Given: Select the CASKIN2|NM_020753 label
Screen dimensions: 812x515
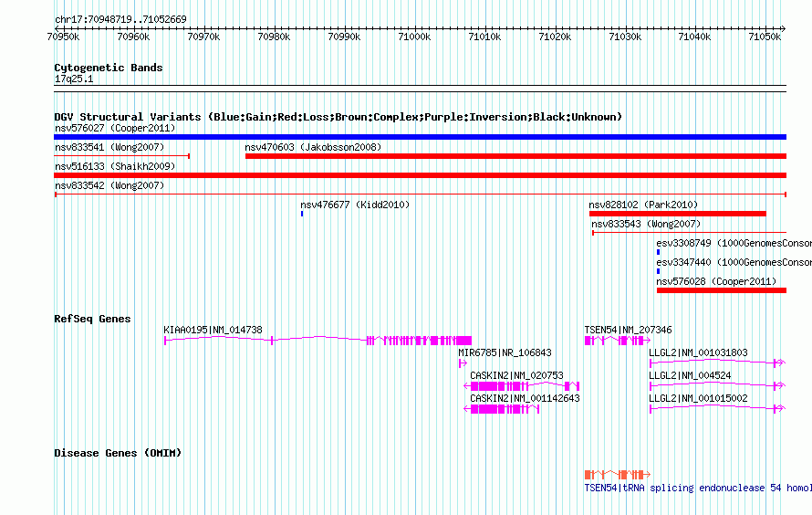Looking at the screenshot, I should (x=516, y=375).
